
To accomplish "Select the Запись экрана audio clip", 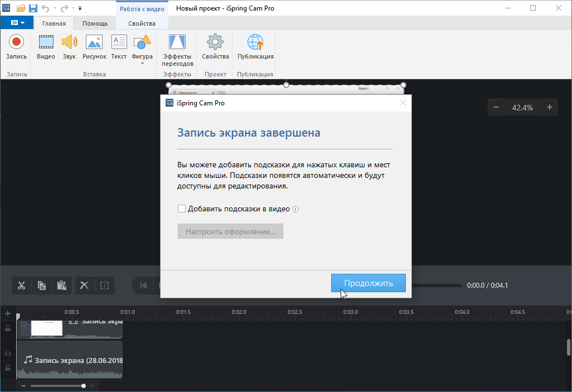I will click(70, 360).
